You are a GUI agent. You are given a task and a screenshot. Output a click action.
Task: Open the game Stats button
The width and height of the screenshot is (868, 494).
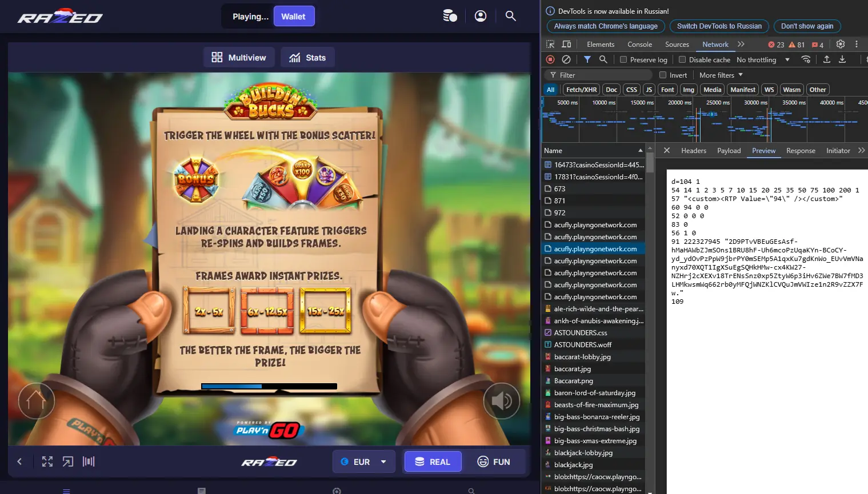pyautogui.click(x=307, y=58)
